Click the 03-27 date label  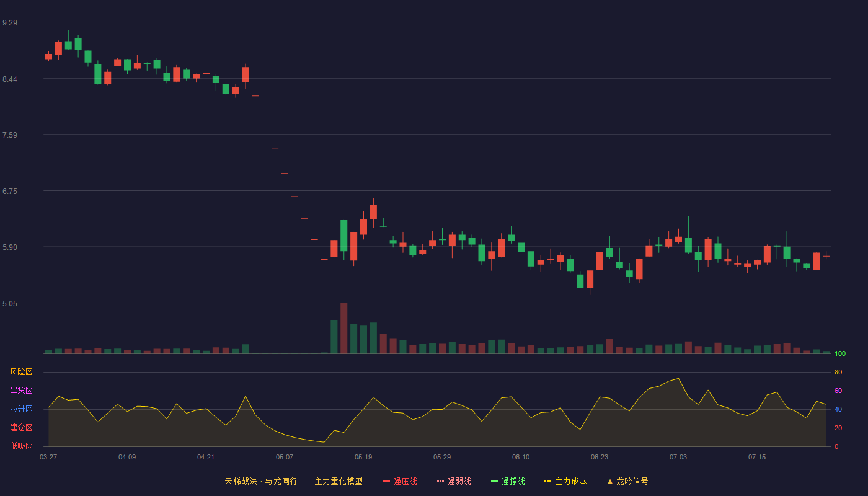(48, 457)
